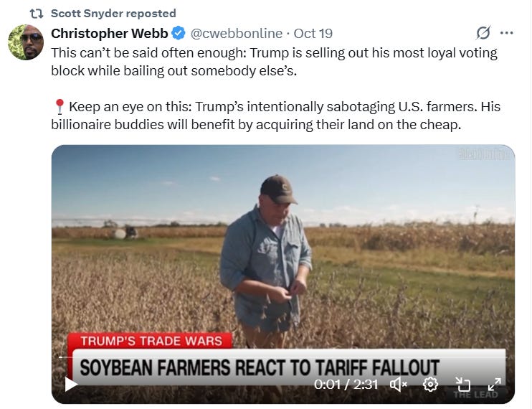Click the repost arrows icon
Screen dimensions: 532x409
tap(37, 14)
